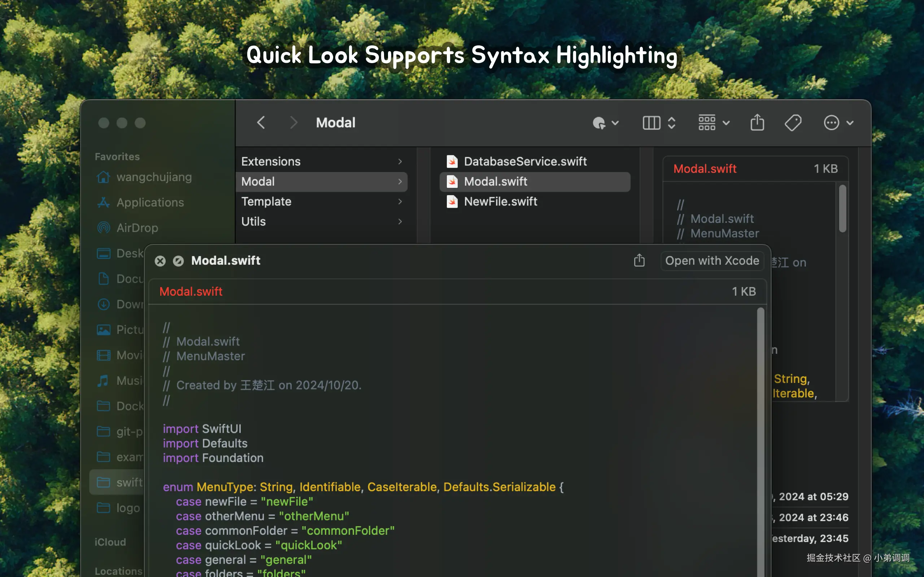This screenshot has height=577, width=924.
Task: Click the circular slash icon beside Quick Look title
Action: pos(178,261)
